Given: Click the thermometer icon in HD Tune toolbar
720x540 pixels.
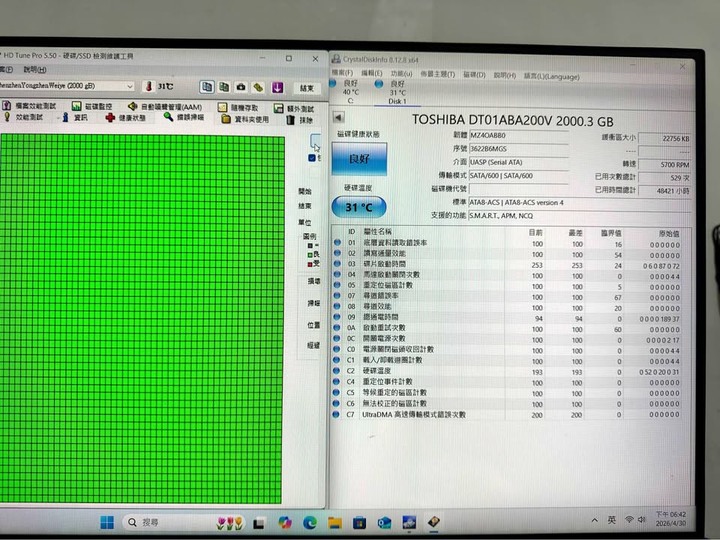Looking at the screenshot, I should coord(148,86).
